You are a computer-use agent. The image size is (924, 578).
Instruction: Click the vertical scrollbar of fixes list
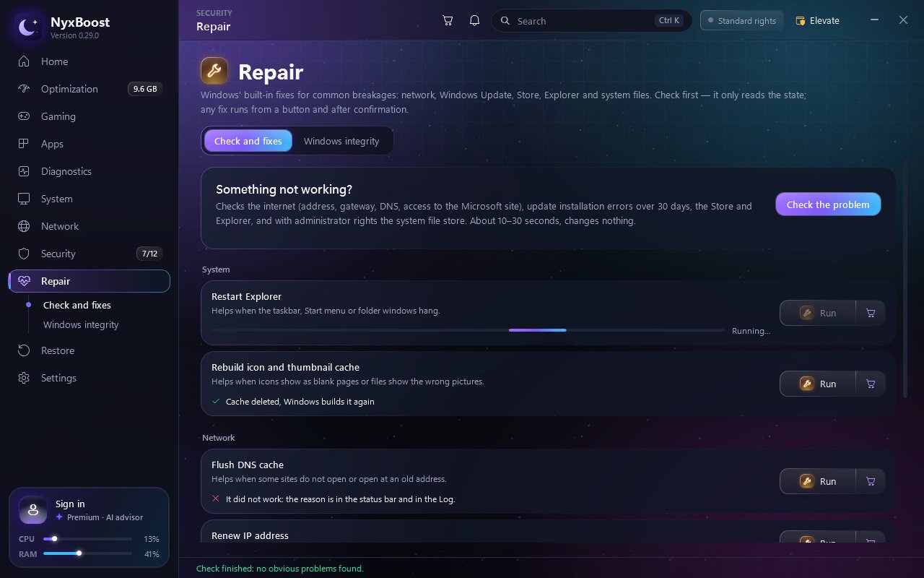[905, 278]
